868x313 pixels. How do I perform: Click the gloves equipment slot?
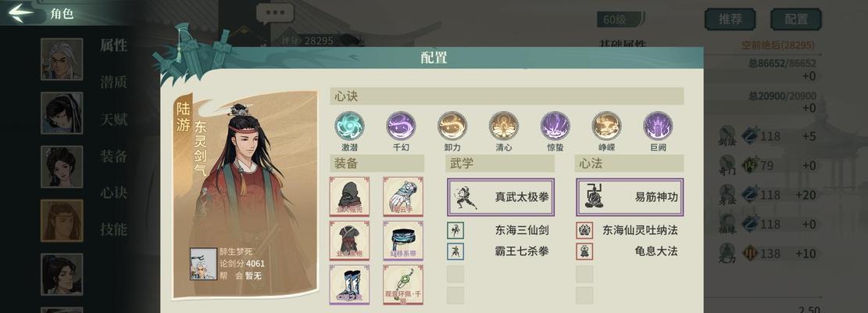tap(403, 196)
